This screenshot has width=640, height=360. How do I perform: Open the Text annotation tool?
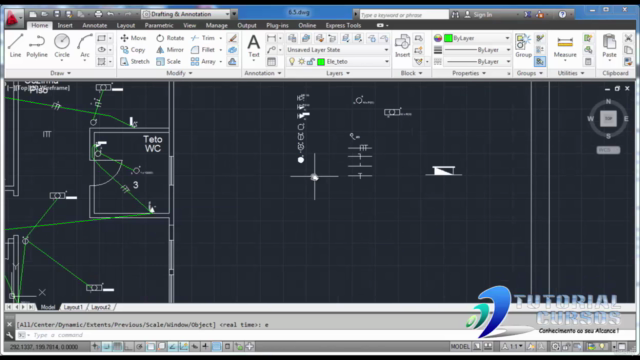253,46
